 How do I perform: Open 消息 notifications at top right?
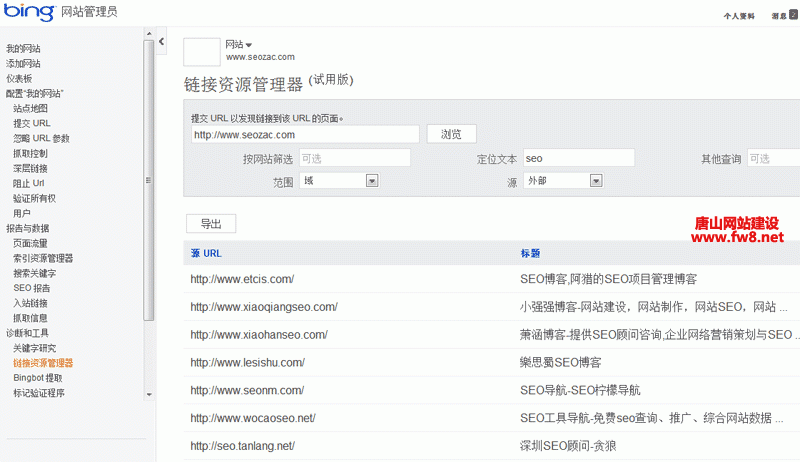click(x=784, y=15)
